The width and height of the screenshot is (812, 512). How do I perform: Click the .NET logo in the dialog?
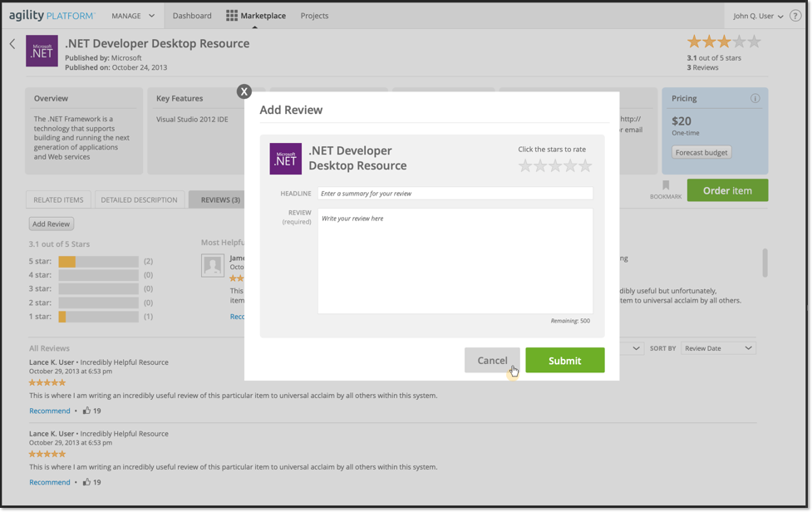pos(285,159)
